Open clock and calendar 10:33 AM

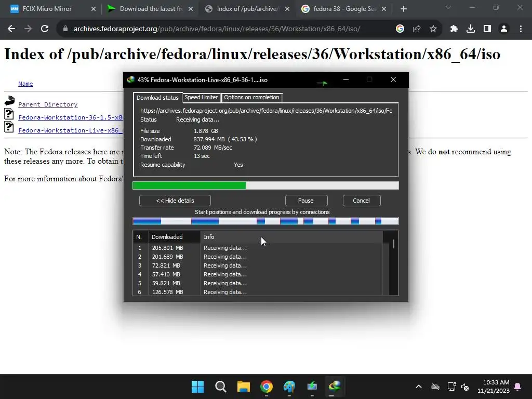494,387
